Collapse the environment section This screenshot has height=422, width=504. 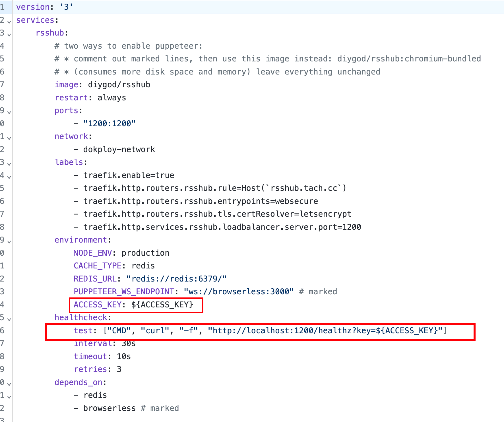click(9, 242)
